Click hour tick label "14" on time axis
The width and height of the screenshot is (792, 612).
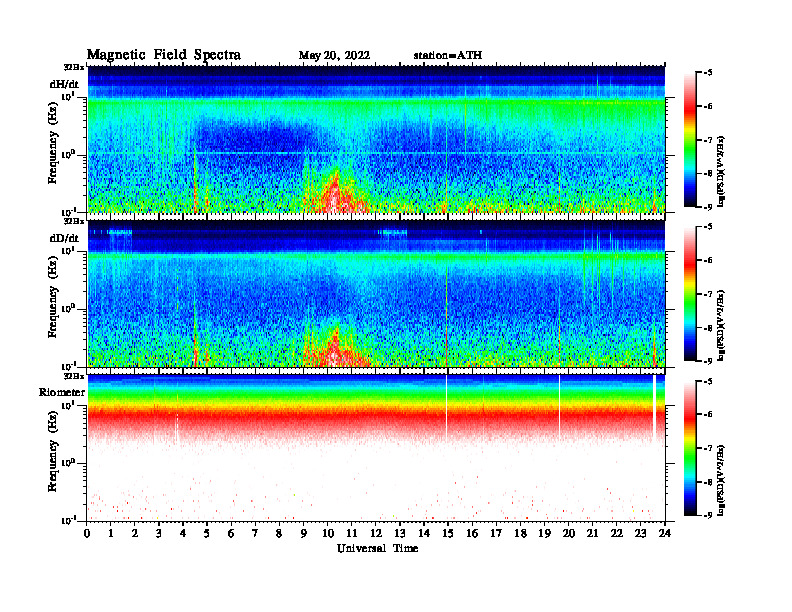click(423, 533)
